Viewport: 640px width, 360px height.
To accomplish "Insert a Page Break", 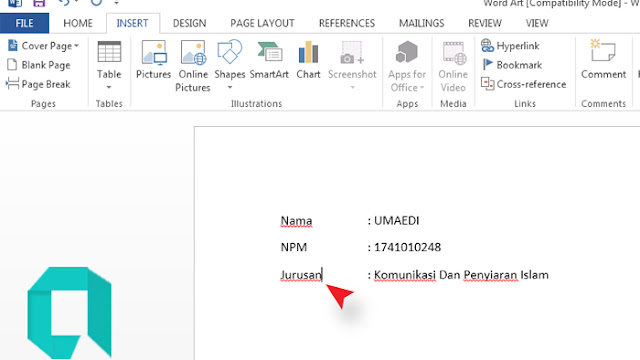I will coord(38,84).
